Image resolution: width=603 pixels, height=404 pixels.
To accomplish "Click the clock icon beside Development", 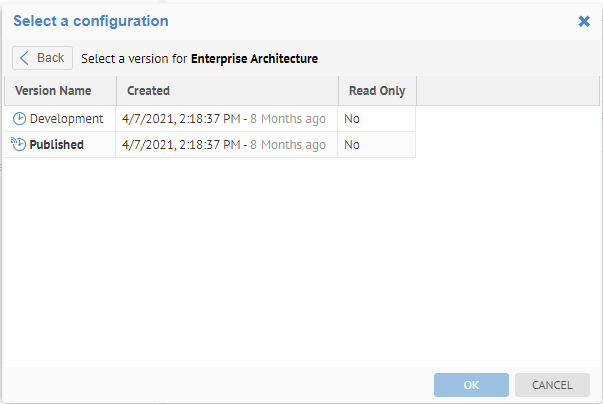I will [x=19, y=119].
